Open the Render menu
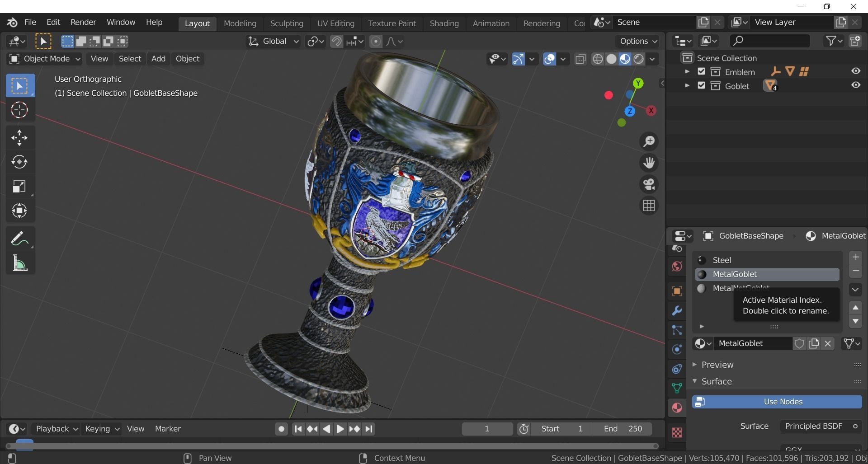Screen dimensions: 868x464 tap(83, 22)
